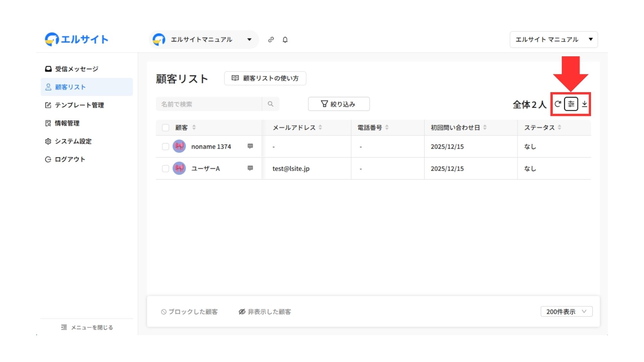Toggle the select-all customers checkbox
Viewport: 644px width, 362px height.
click(165, 127)
